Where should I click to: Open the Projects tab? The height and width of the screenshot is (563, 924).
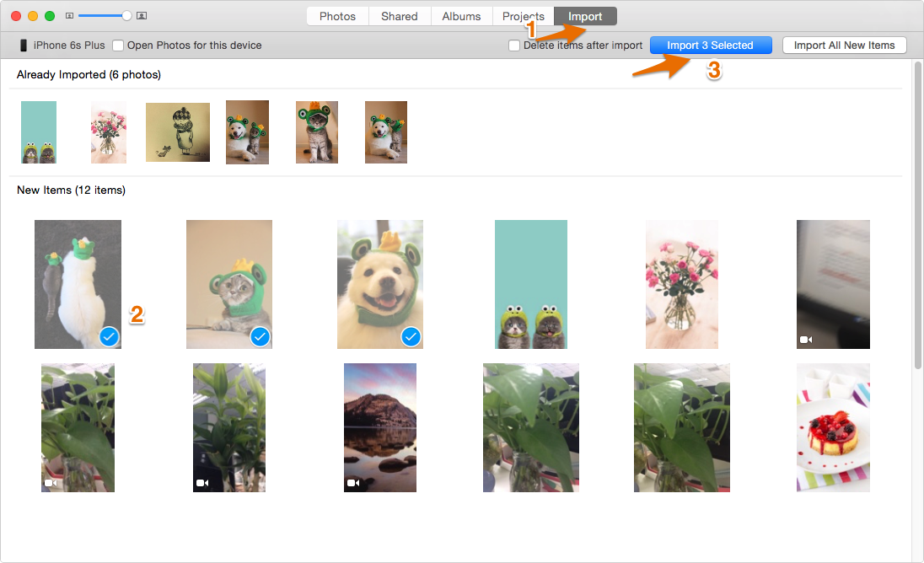(x=523, y=17)
